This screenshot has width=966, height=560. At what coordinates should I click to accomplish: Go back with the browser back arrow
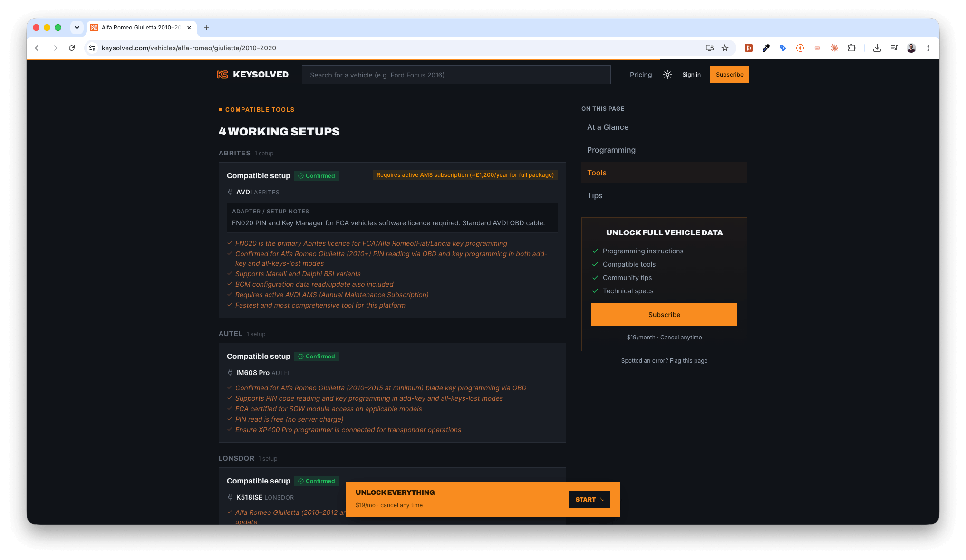(38, 48)
